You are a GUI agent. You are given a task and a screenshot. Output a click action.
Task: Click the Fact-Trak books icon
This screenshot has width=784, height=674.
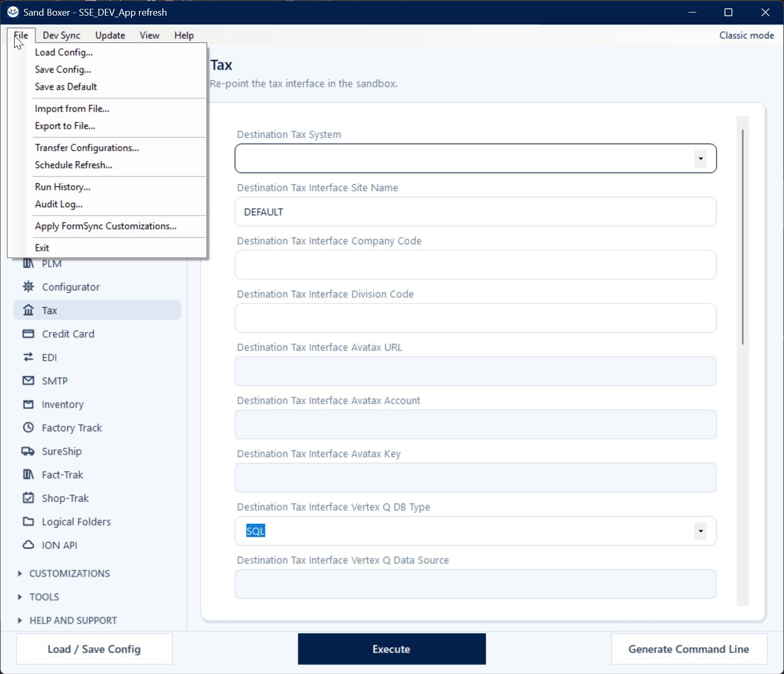[28, 474]
